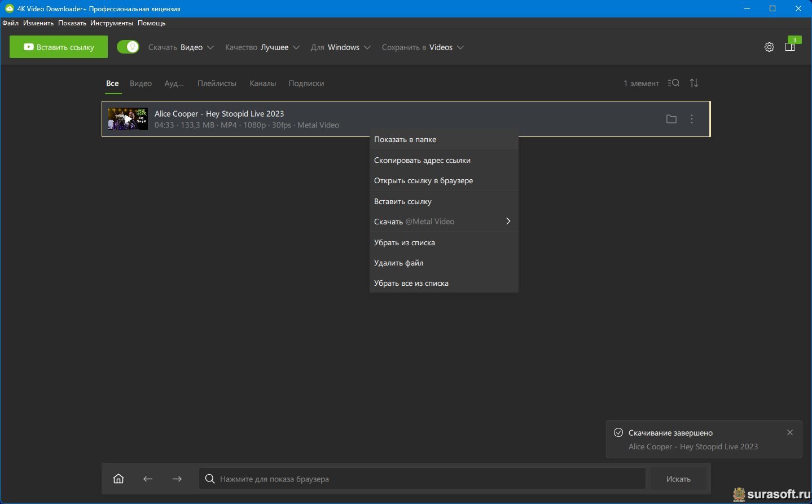Viewport: 812px width, 504px height.
Task: Choose Удалить файл in context menu
Action: tap(398, 263)
